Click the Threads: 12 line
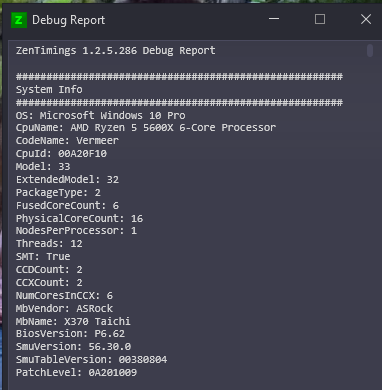This screenshot has width=382, height=390. click(x=49, y=244)
